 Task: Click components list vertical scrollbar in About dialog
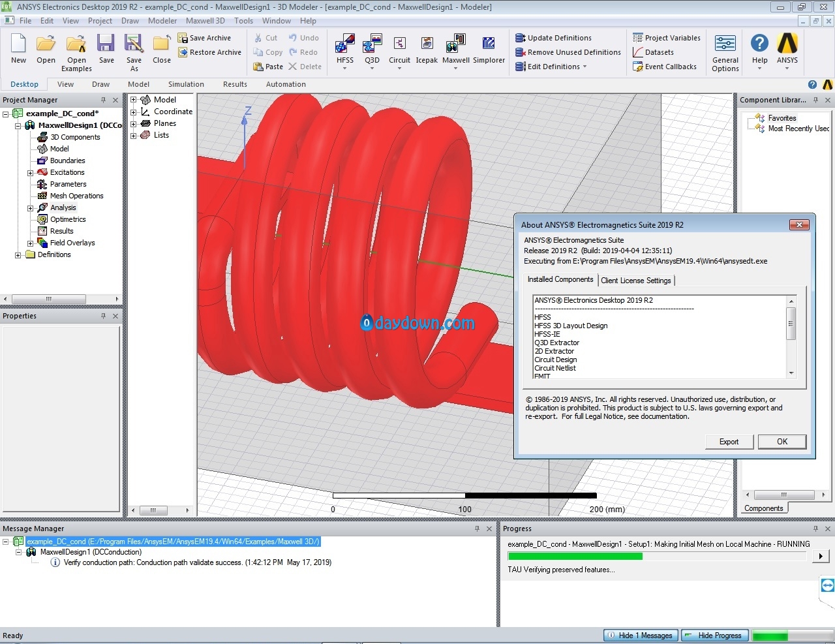[791, 337]
